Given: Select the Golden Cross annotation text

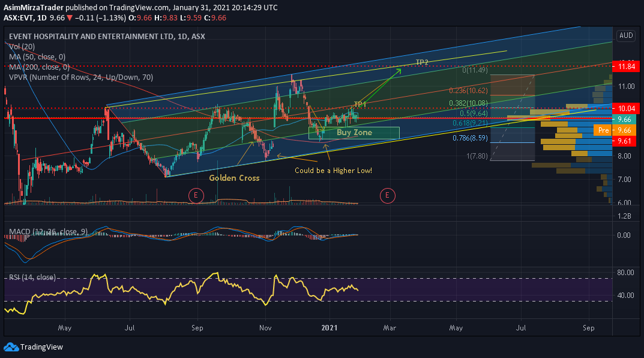Looking at the screenshot, I should (x=234, y=178).
